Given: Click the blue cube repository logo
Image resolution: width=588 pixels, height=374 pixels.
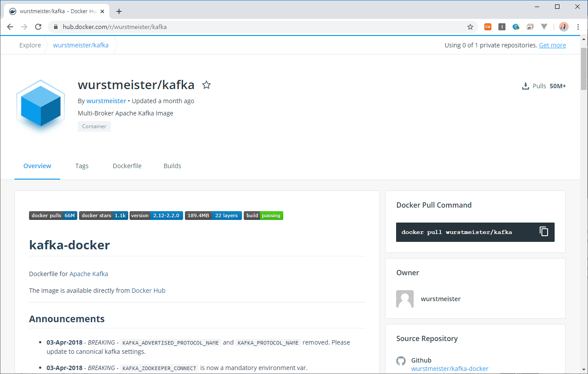Looking at the screenshot, I should [41, 105].
